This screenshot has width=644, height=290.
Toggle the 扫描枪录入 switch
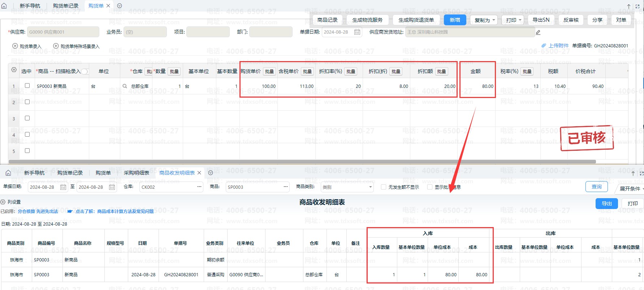pyautogui.click(x=85, y=72)
